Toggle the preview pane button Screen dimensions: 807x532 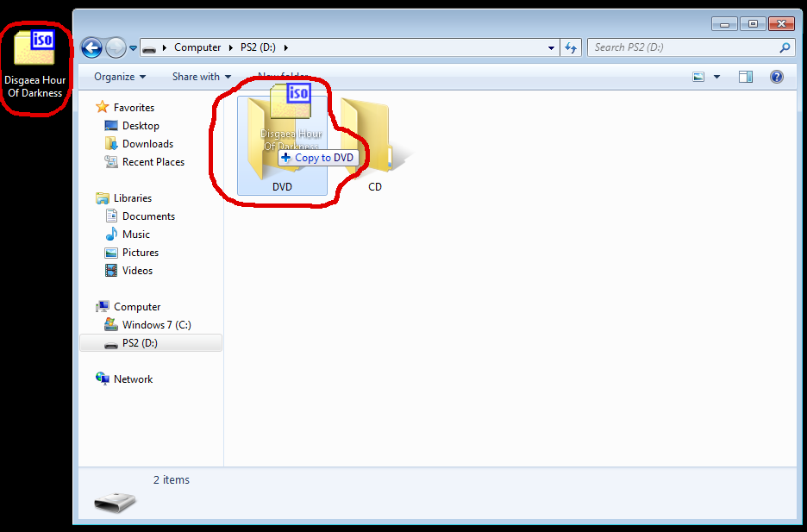(746, 77)
